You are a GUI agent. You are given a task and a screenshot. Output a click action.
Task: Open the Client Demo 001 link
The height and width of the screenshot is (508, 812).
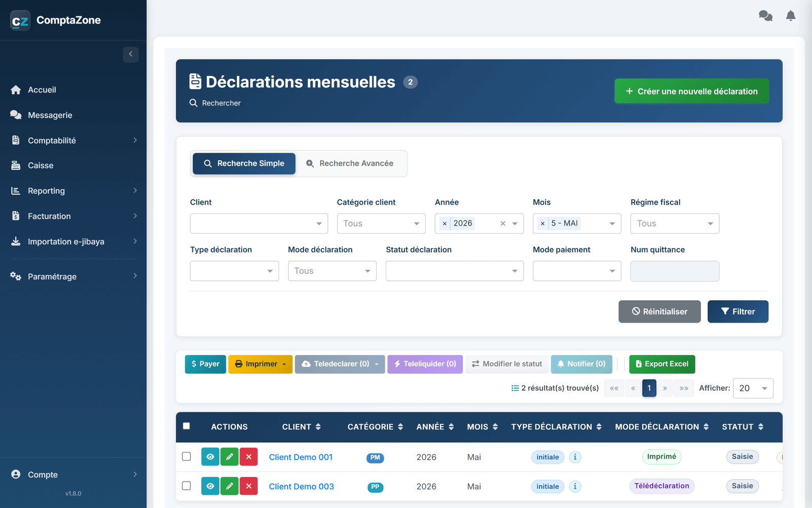(301, 457)
